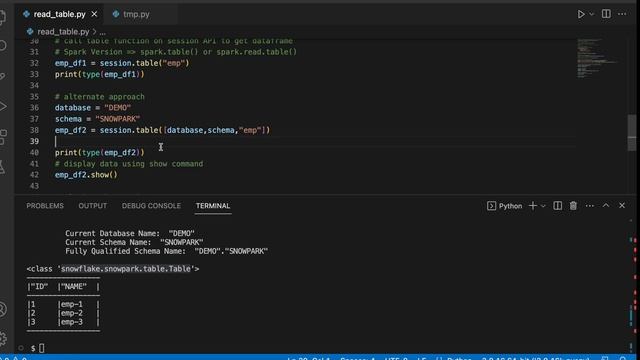Open the run options dropdown beside play icon
Viewport: 640px width, 360px height.
point(591,14)
